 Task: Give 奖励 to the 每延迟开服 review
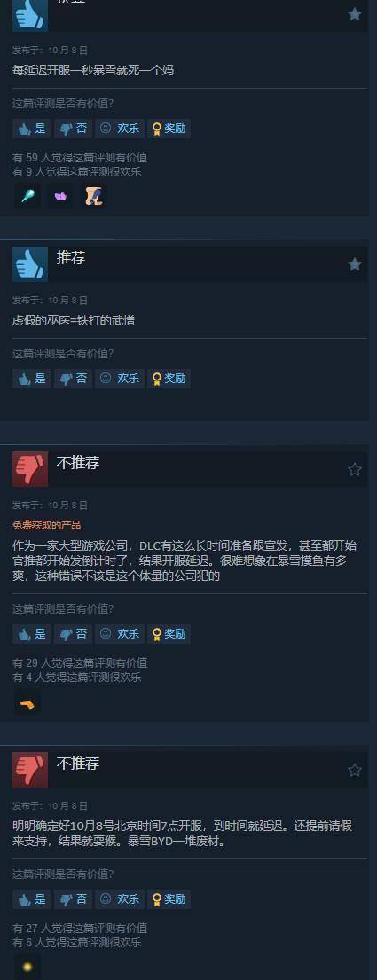pyautogui.click(x=169, y=129)
